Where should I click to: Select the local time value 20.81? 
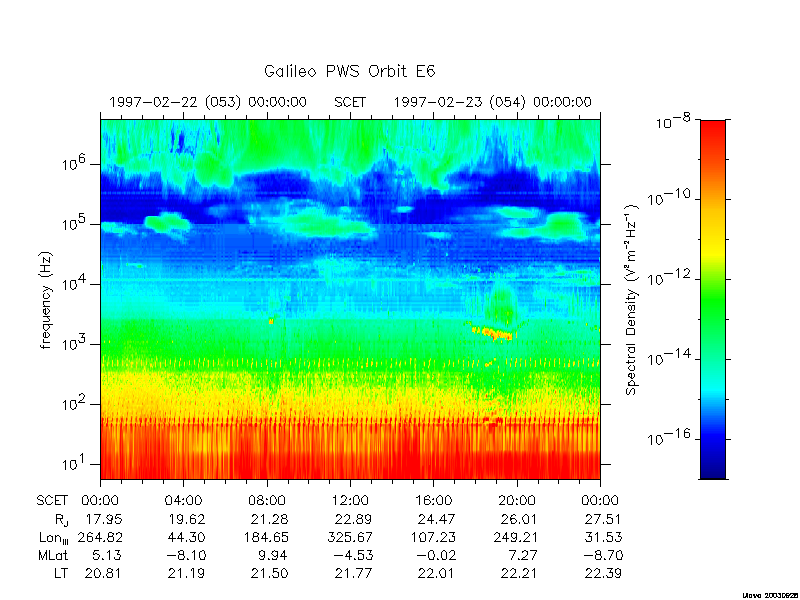click(x=103, y=573)
